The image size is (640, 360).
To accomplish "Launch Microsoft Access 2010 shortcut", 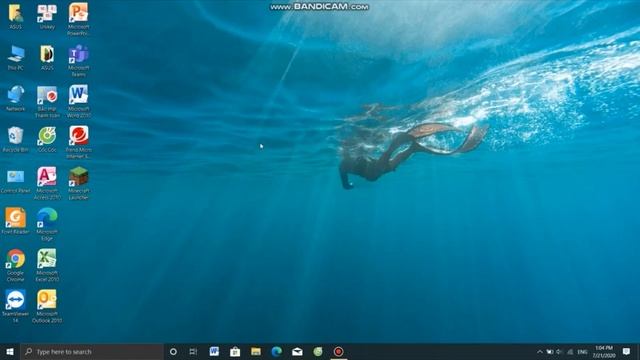I will pyautogui.click(x=47, y=183).
